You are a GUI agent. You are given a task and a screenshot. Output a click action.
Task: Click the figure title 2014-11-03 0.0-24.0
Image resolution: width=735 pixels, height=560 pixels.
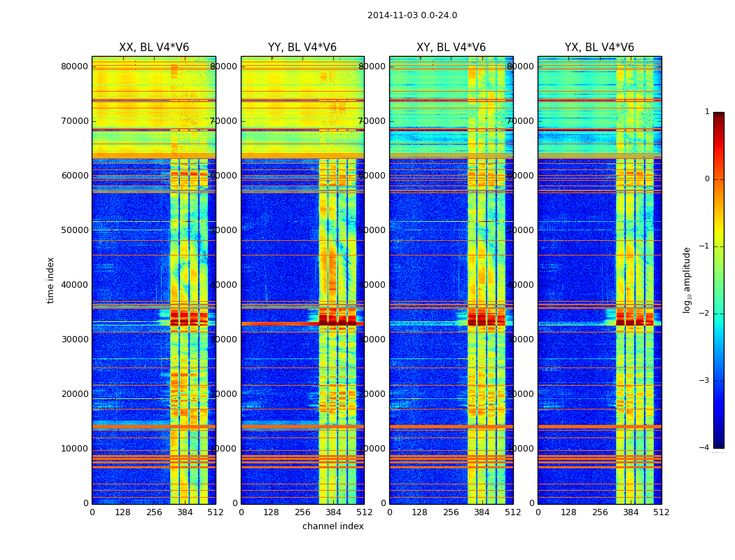click(412, 15)
